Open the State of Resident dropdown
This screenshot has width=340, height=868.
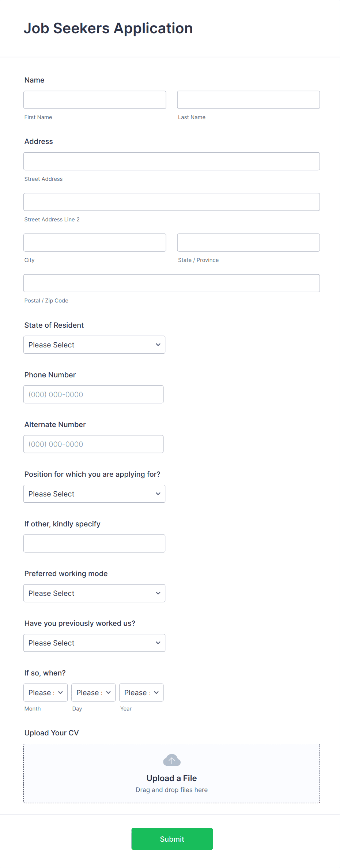pos(94,344)
